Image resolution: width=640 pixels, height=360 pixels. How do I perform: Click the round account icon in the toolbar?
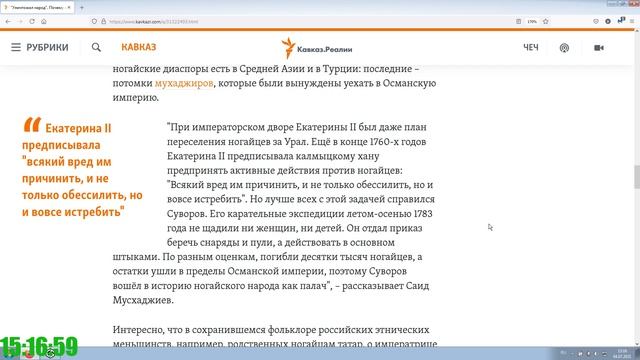point(608,21)
